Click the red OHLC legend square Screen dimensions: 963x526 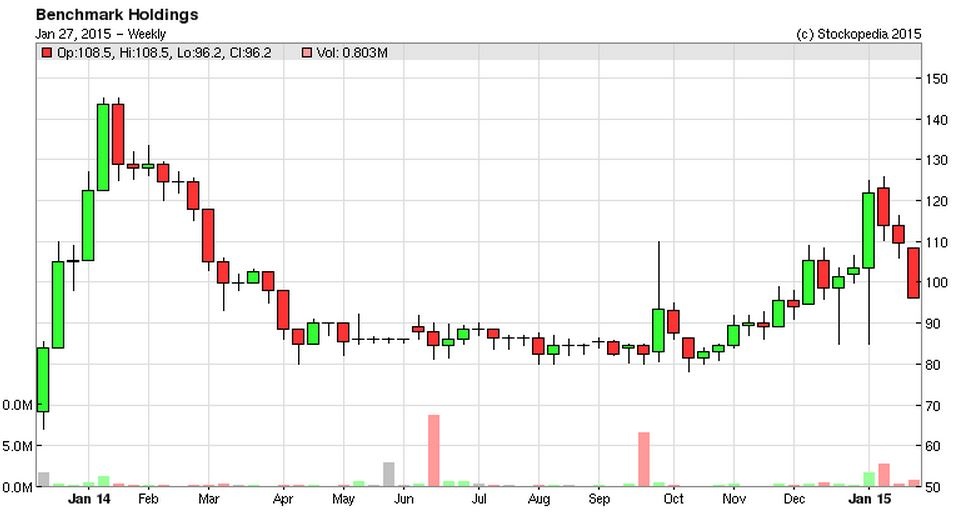click(x=47, y=53)
